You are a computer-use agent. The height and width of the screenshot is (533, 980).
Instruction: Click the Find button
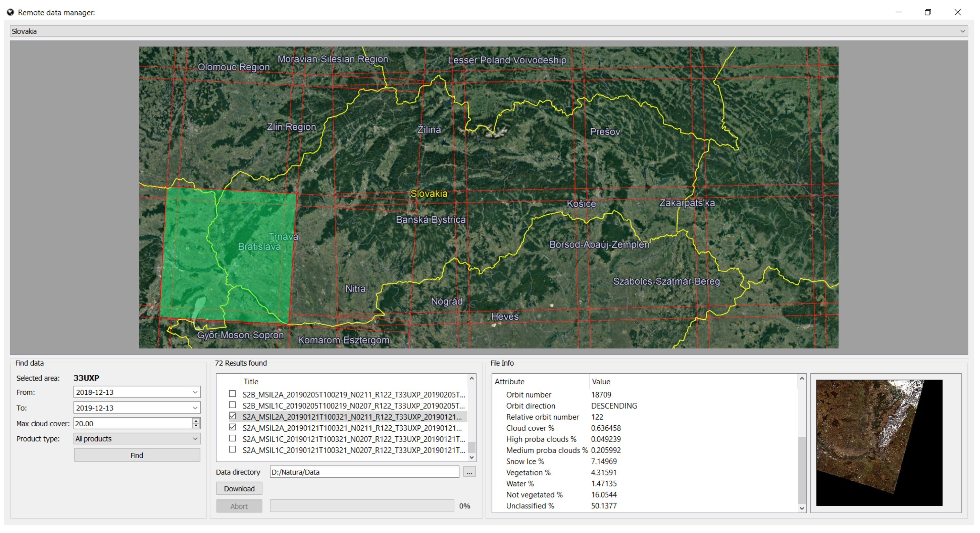[x=137, y=455]
